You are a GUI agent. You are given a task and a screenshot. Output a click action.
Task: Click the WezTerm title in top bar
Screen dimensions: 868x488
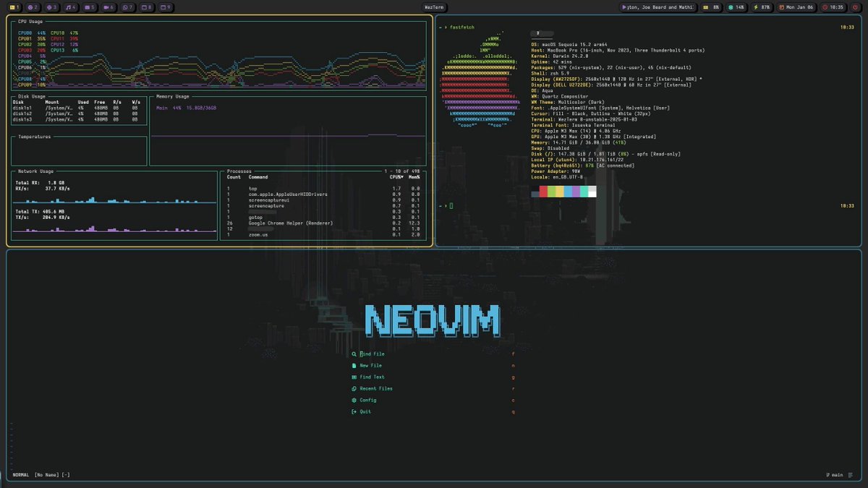pos(434,7)
